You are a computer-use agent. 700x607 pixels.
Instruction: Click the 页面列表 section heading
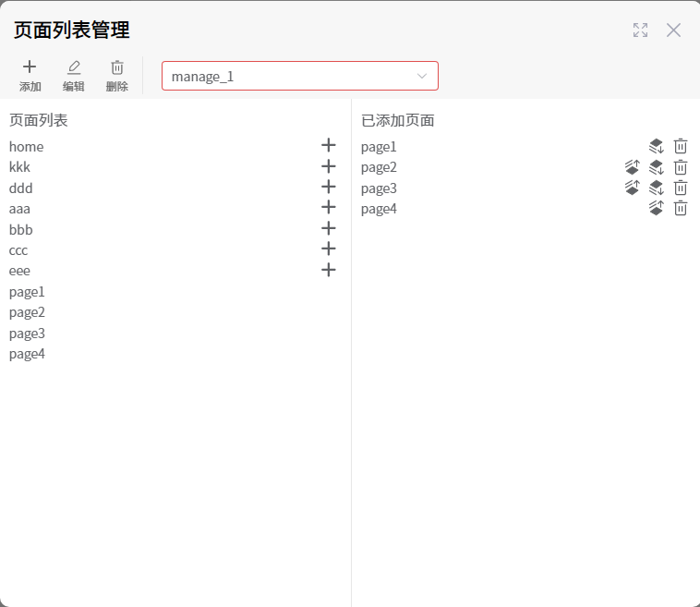39,120
